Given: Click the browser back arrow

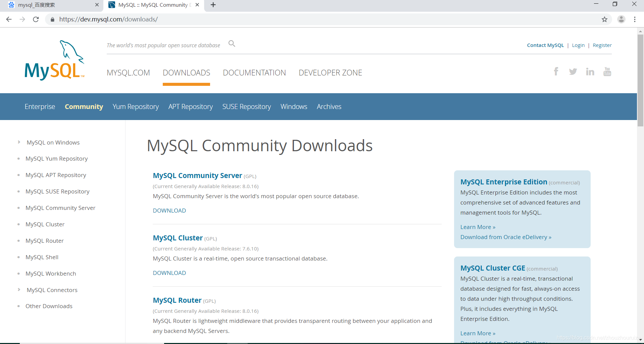Looking at the screenshot, I should point(9,19).
